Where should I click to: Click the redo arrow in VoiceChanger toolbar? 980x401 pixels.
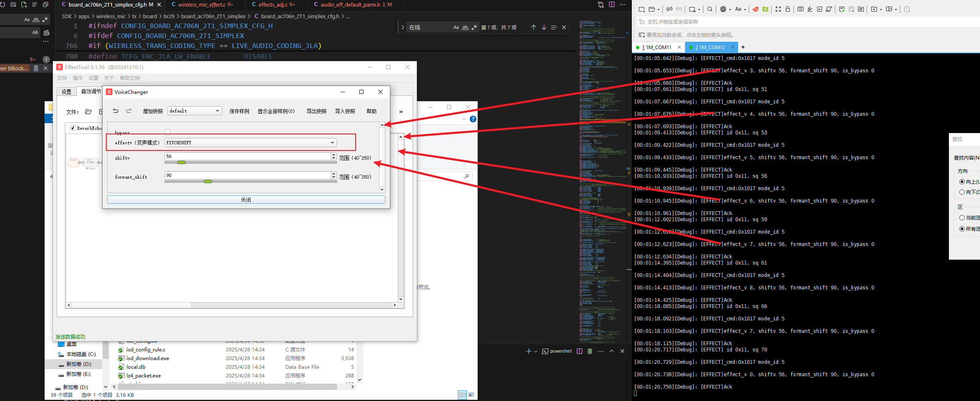pyautogui.click(x=129, y=111)
